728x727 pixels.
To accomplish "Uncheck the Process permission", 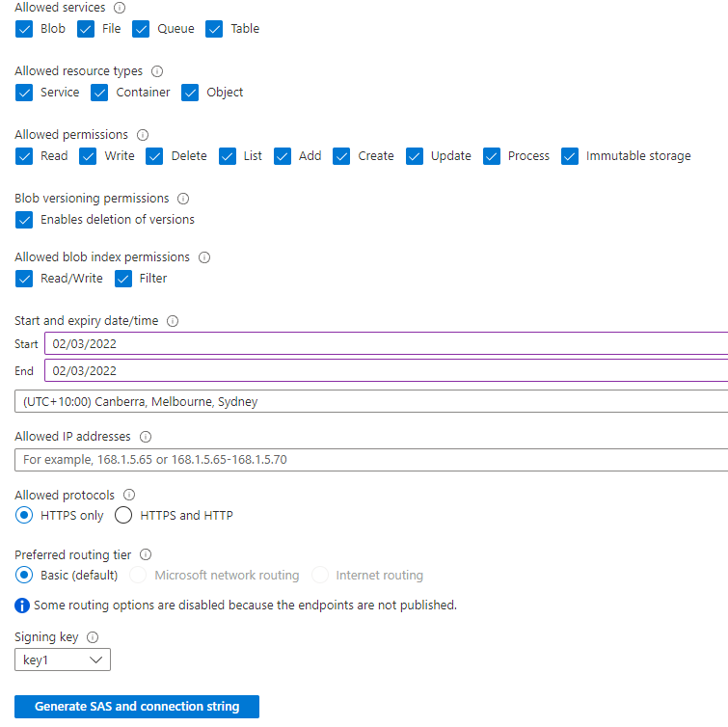I will click(x=491, y=156).
